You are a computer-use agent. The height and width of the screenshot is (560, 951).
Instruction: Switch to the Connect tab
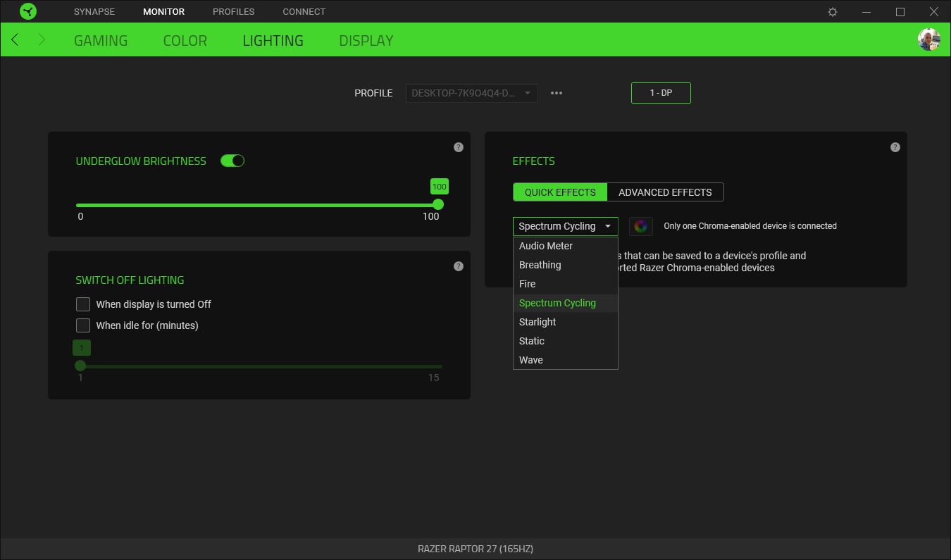click(304, 12)
